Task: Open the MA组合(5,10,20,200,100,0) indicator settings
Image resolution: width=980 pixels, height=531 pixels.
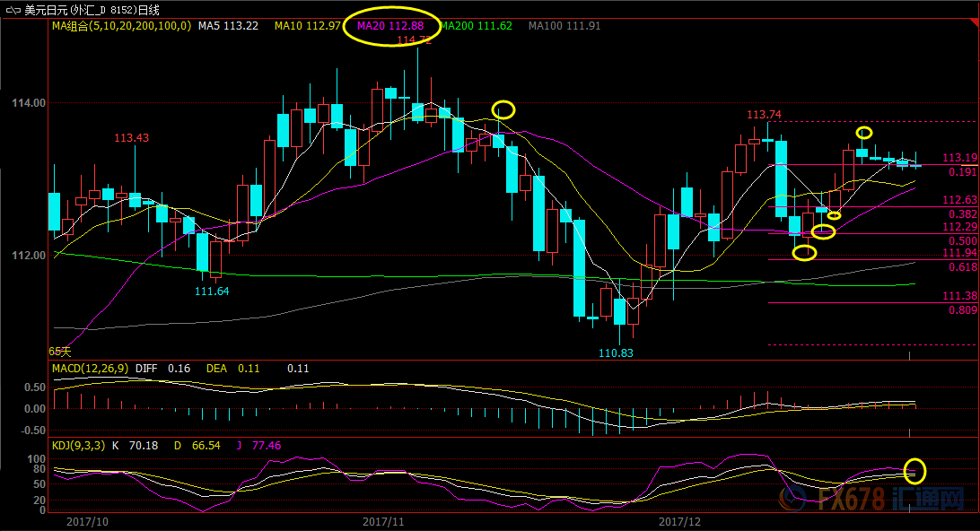Action: click(121, 26)
